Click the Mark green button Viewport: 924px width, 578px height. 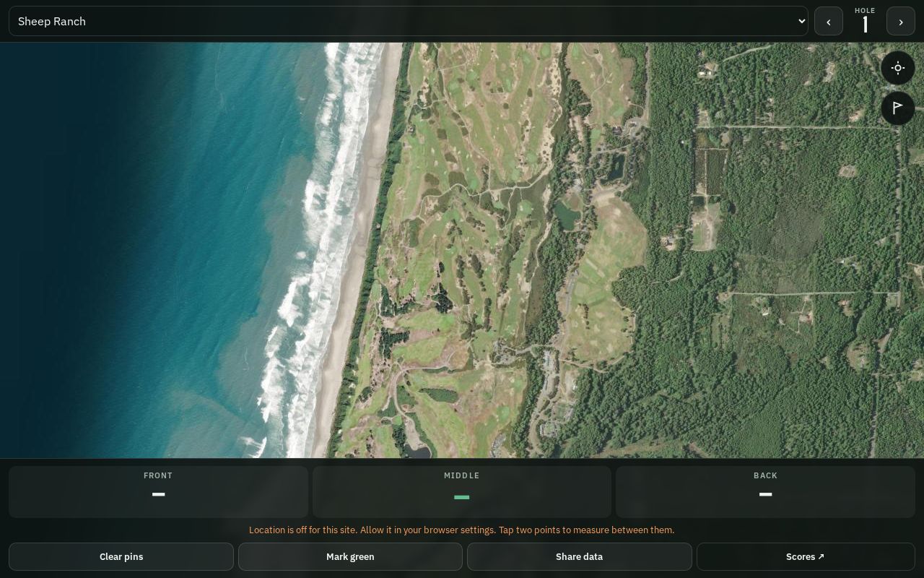350,556
